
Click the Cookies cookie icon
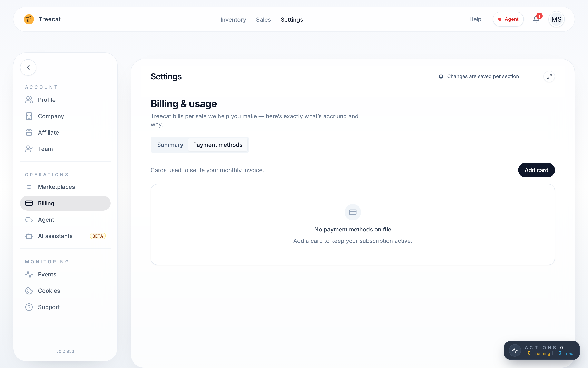29,291
